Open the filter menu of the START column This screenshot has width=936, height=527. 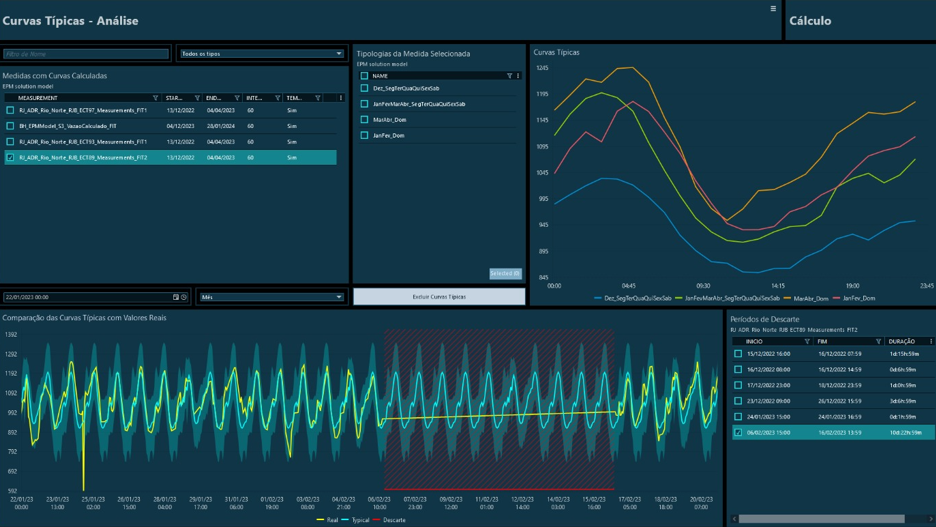tap(197, 98)
